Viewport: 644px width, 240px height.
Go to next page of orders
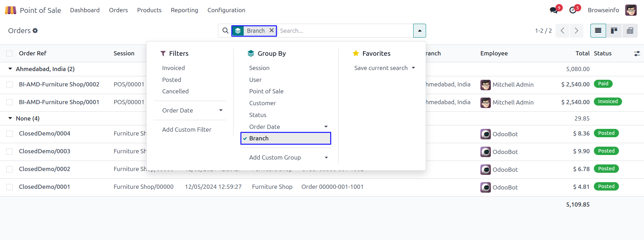pos(576,31)
